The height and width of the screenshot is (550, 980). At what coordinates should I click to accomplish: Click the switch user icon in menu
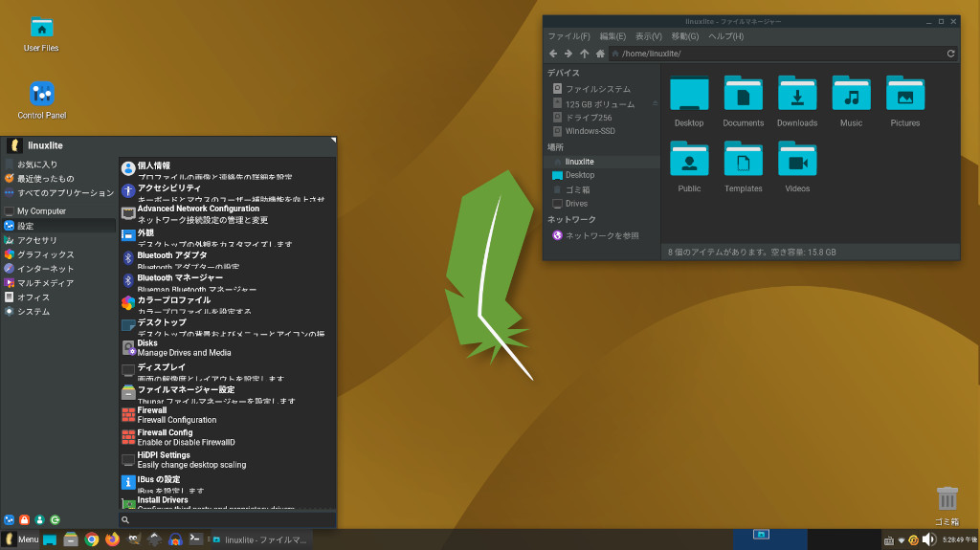pos(40,520)
